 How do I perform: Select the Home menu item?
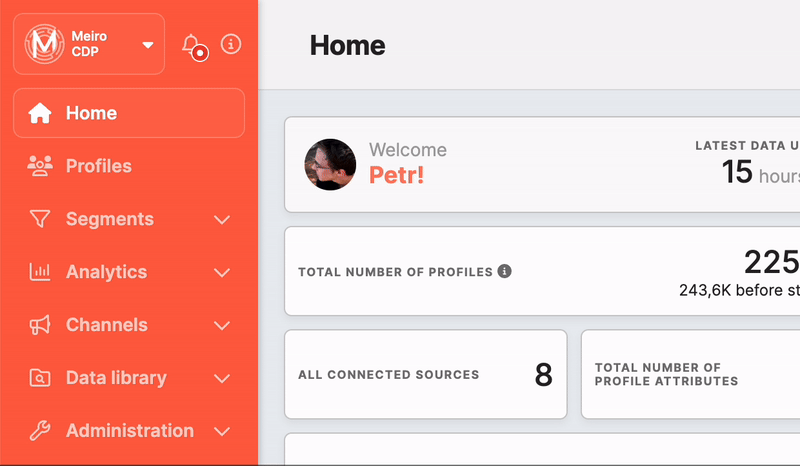[92, 113]
